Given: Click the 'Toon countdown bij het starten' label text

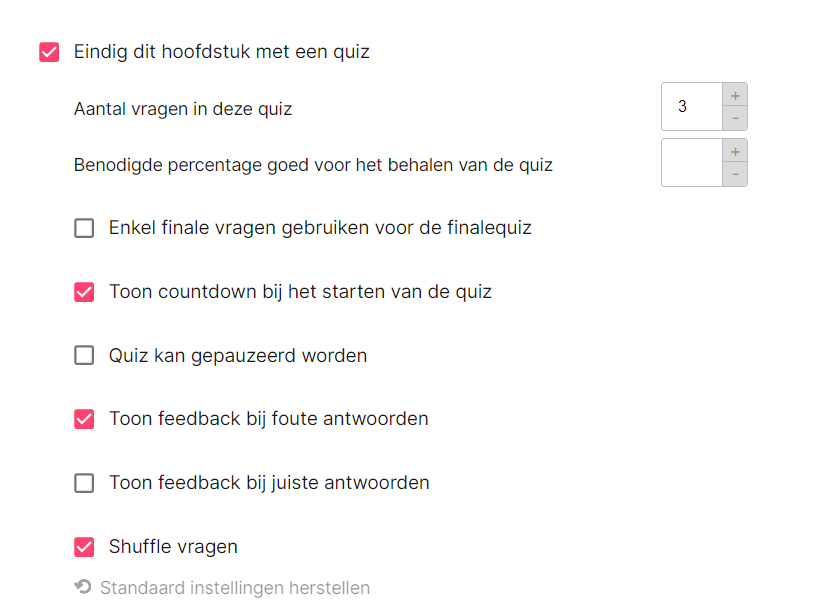Looking at the screenshot, I should [x=300, y=291].
